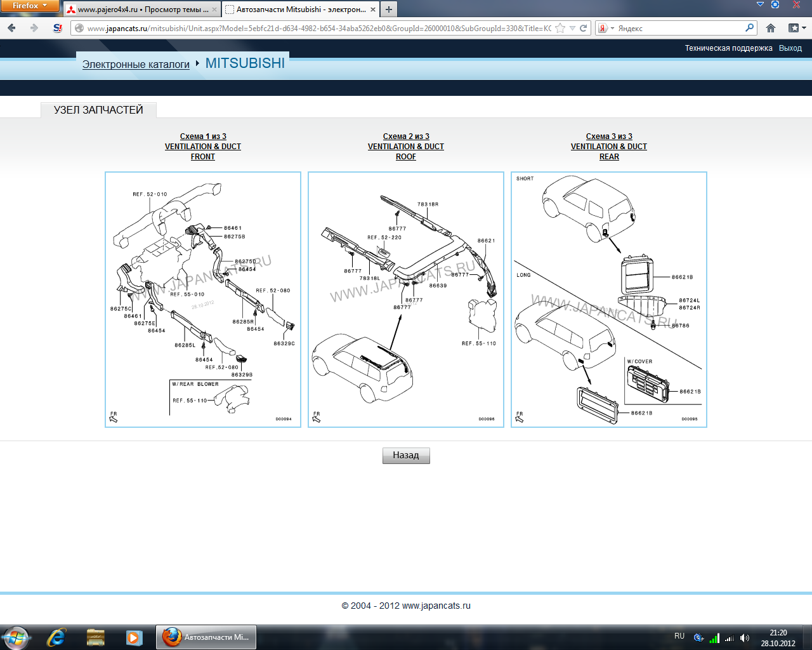Open the volume speaker tray icon
812x650 pixels.
(745, 638)
